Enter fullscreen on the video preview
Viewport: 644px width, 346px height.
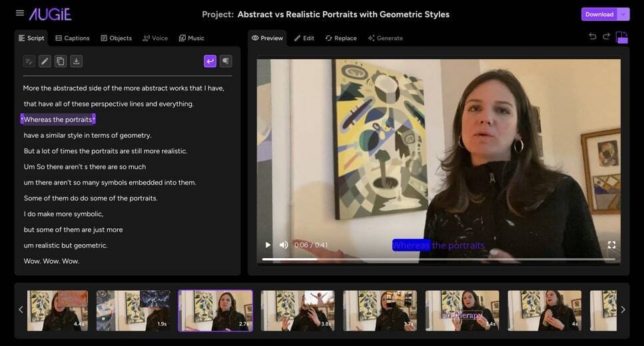click(611, 245)
